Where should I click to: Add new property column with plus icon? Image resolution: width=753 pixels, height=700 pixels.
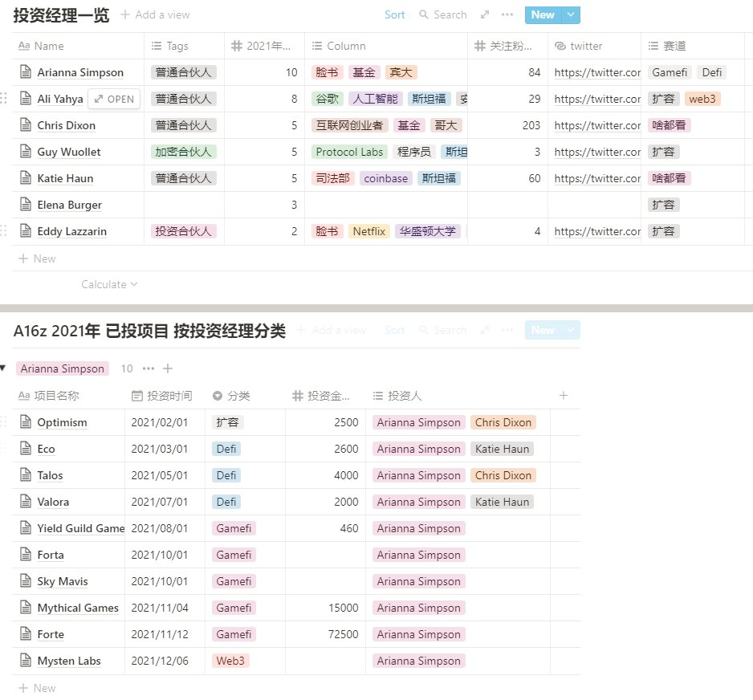pos(564,395)
